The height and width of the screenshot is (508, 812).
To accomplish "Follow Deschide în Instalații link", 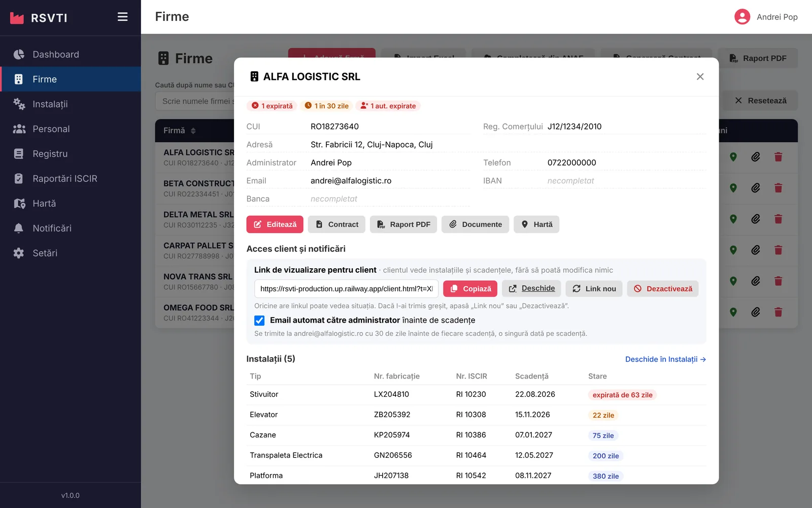I will (665, 359).
